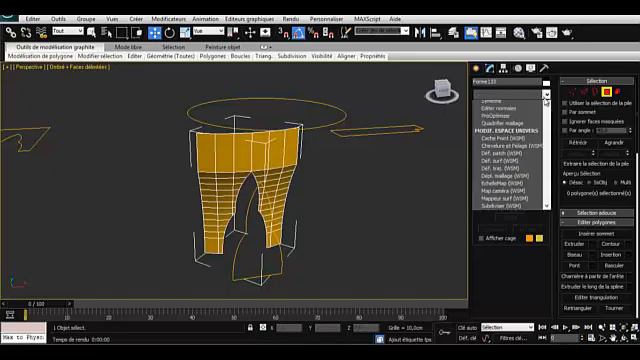Activate the Select and Rotate tool
The width and height of the screenshot is (640, 360).
point(169,33)
